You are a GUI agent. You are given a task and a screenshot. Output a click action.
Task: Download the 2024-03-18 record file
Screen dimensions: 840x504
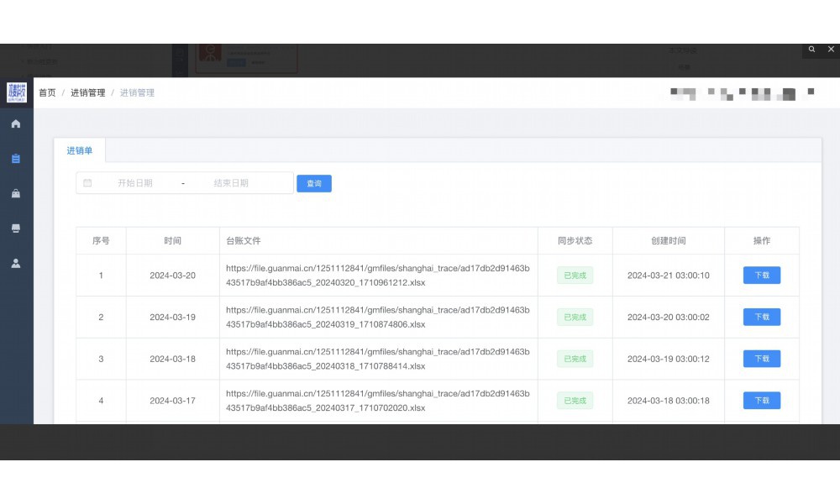(x=761, y=359)
